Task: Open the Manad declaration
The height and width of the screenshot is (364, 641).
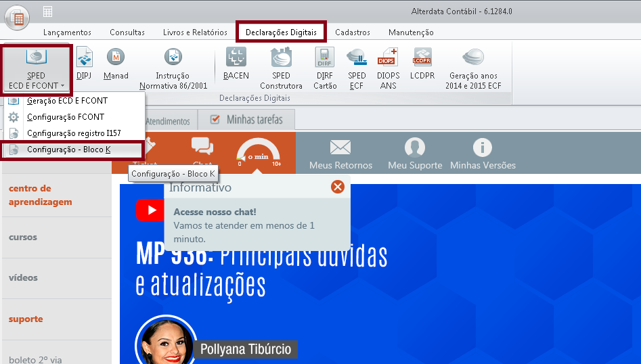Action: [116, 64]
